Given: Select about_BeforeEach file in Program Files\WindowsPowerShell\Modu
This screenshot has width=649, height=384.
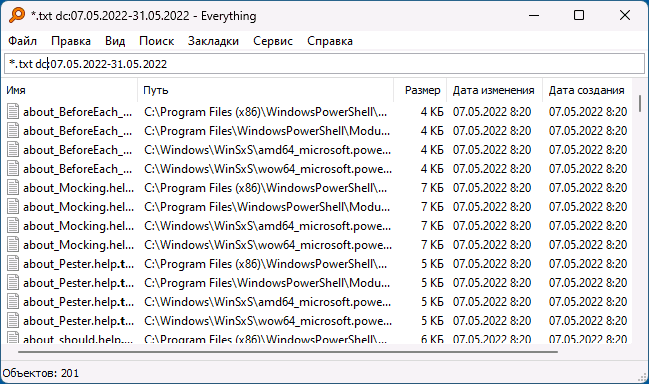Looking at the screenshot, I should coord(77,131).
